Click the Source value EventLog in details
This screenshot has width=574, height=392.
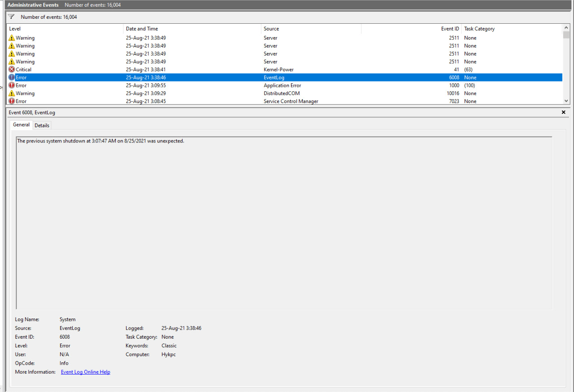pos(70,328)
